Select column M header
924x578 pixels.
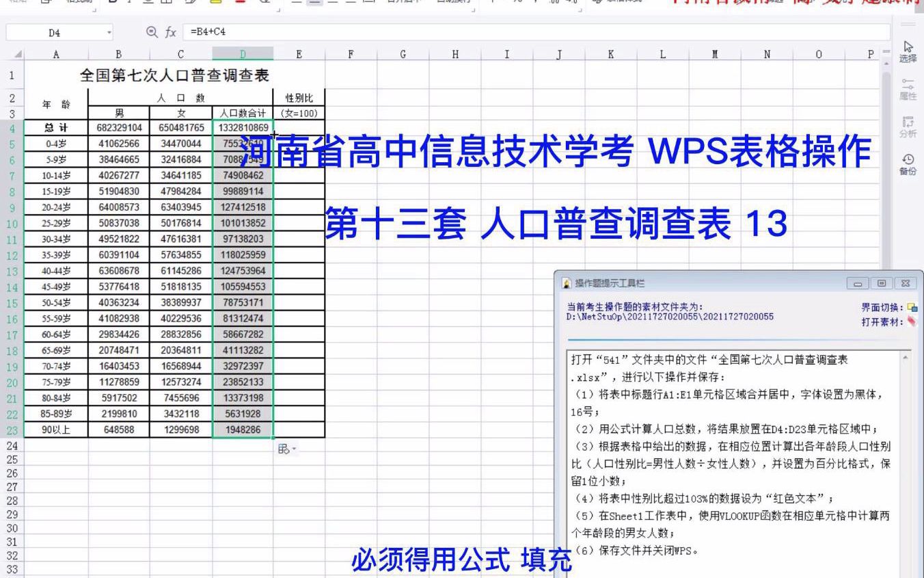[x=715, y=55]
